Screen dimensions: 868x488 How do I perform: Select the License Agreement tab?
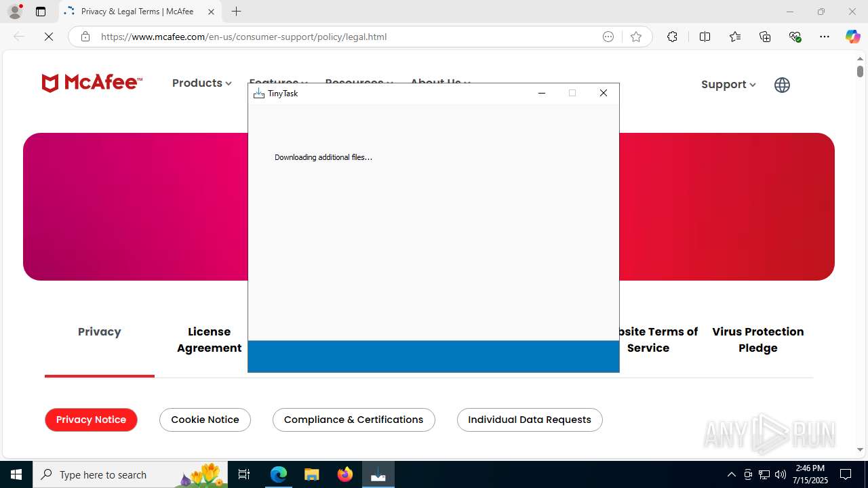pos(209,340)
